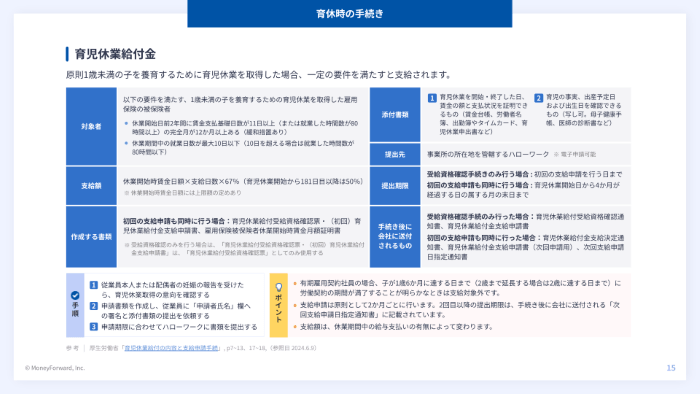The height and width of the screenshot is (394, 700).
Task: Click the lightbulb icon above ポイント
Action: (x=279, y=287)
